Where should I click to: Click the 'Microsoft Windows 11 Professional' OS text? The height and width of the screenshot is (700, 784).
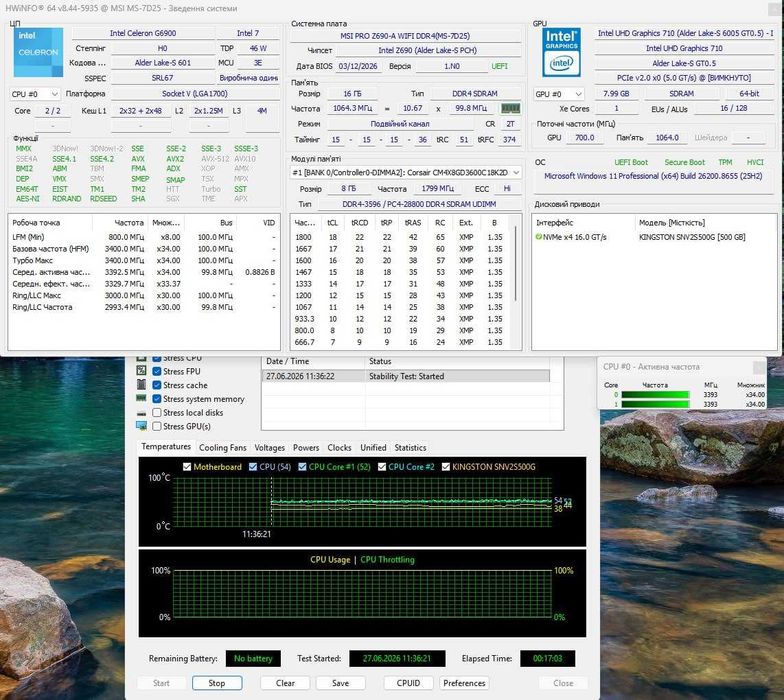(x=653, y=176)
